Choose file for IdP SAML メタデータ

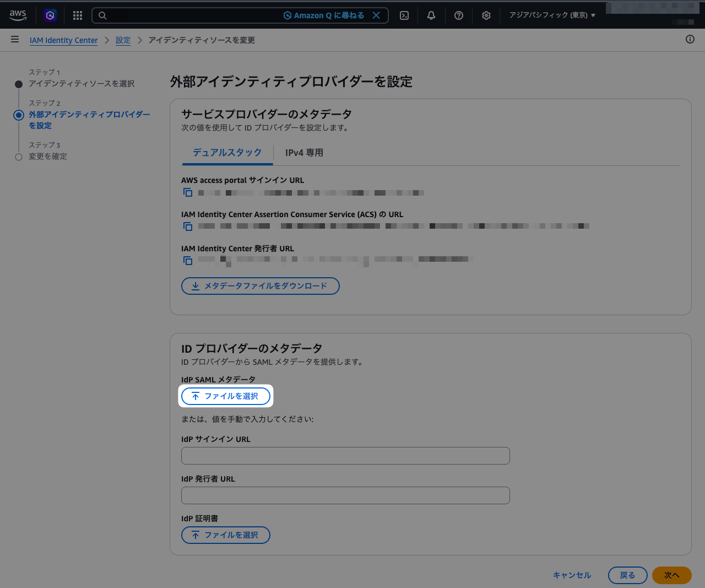click(226, 396)
